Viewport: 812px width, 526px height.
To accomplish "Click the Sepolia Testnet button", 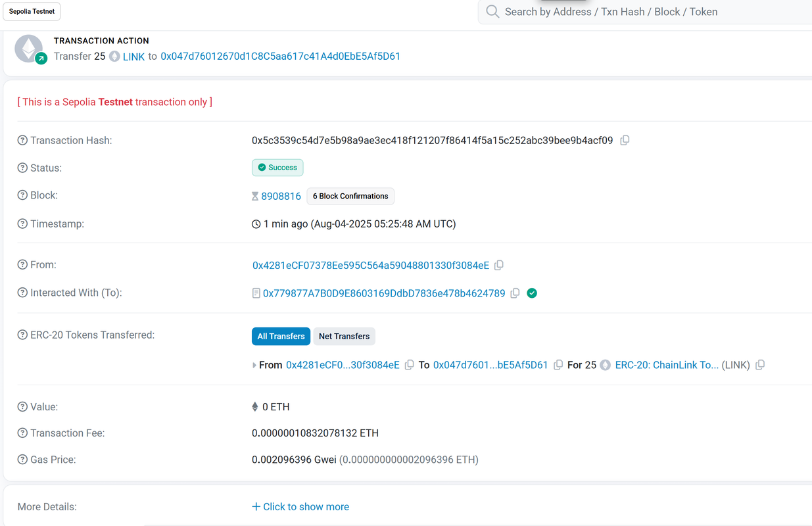I will [32, 12].
